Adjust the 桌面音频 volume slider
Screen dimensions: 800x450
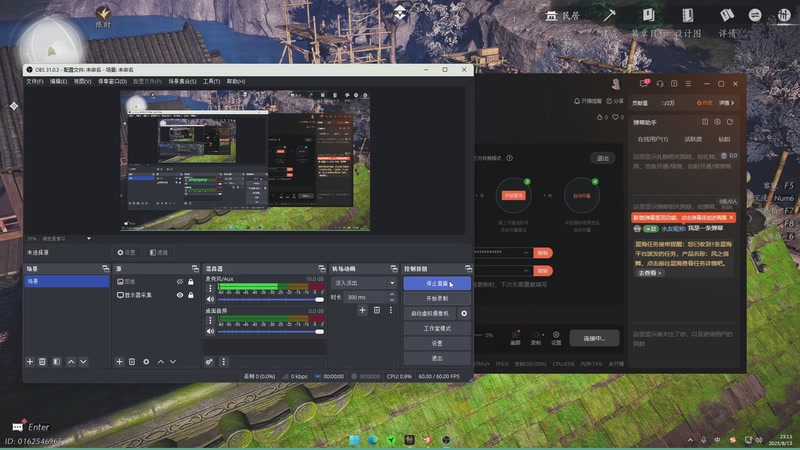(x=270, y=332)
